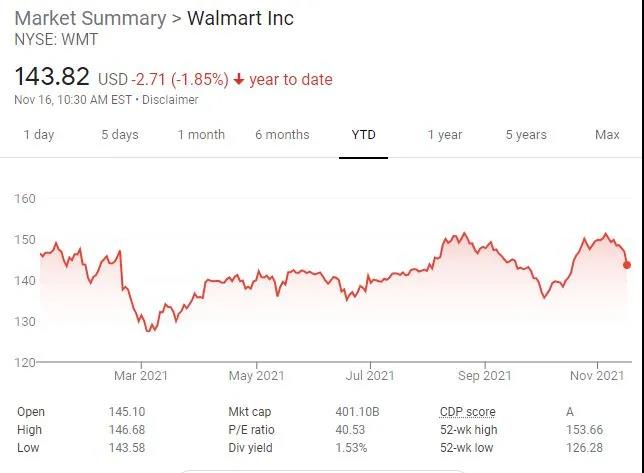Click the Market Summary breadcrumb link

pos(91,19)
